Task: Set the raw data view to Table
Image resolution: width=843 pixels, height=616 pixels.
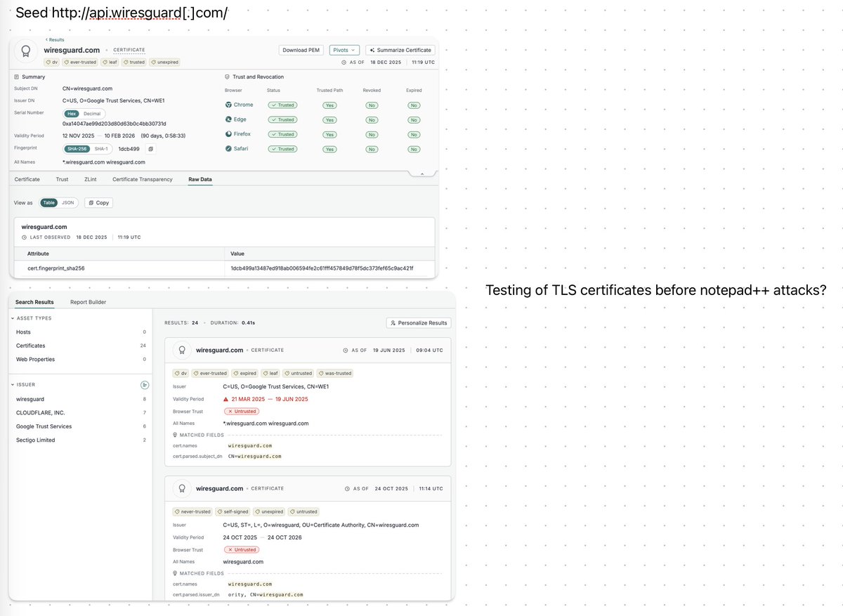Action: pos(48,202)
